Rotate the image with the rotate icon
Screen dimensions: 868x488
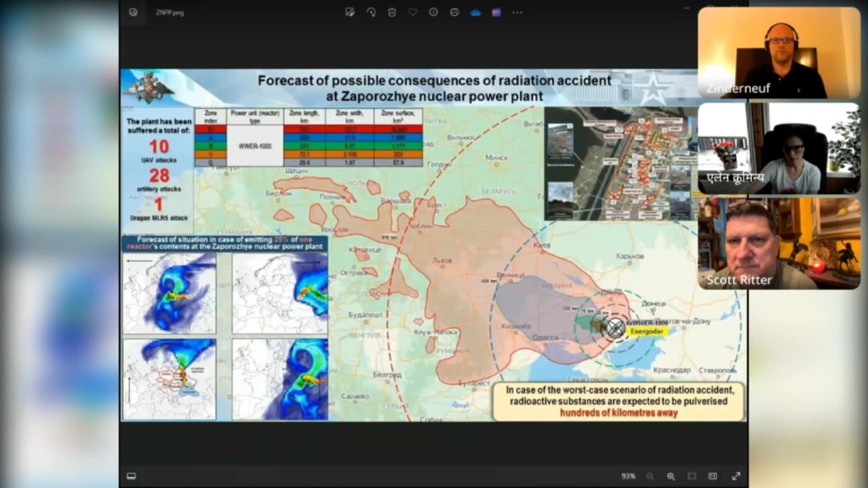371,12
